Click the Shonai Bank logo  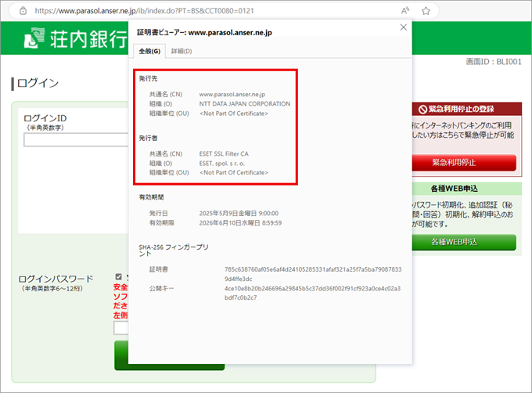click(75, 38)
